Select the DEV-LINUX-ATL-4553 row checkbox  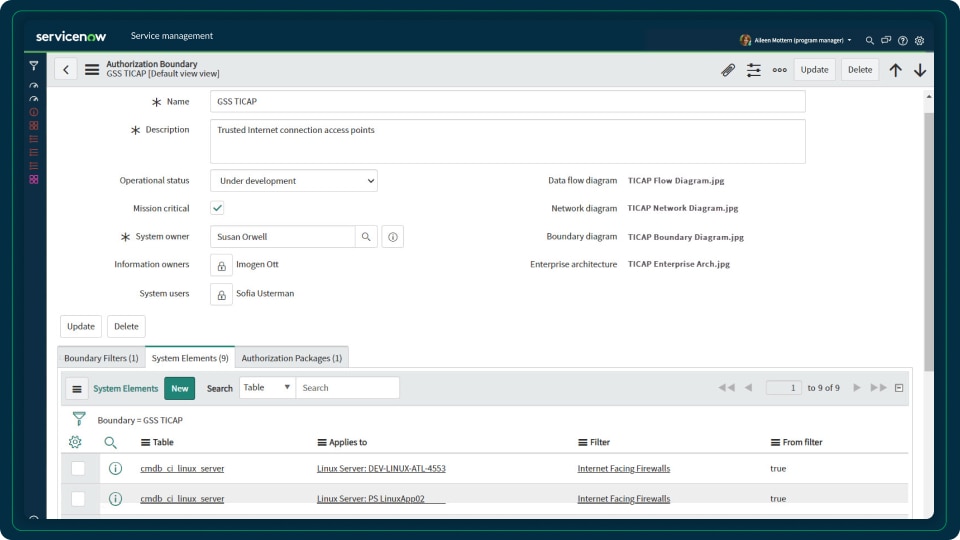78,468
